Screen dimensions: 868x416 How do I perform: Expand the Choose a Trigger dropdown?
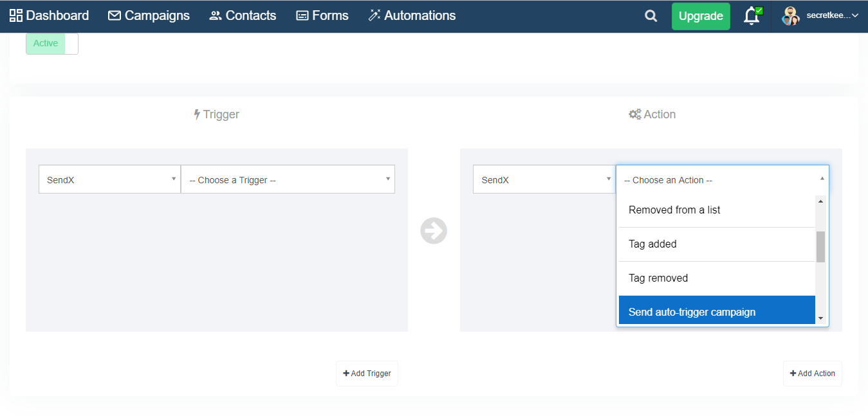tap(288, 179)
